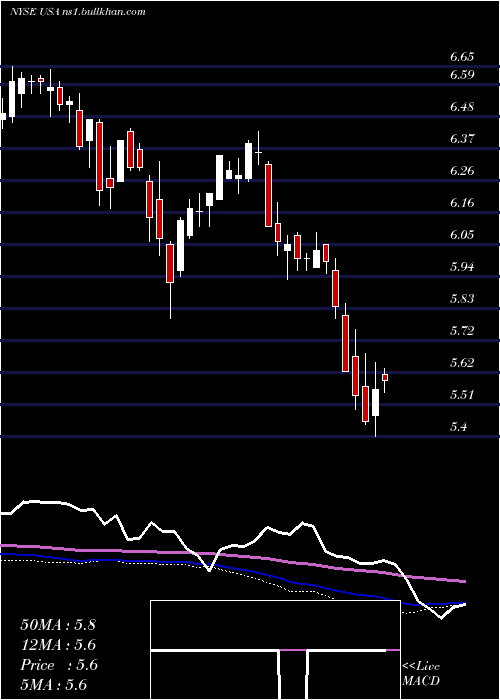Click the 5.4 price axis label

(458, 427)
